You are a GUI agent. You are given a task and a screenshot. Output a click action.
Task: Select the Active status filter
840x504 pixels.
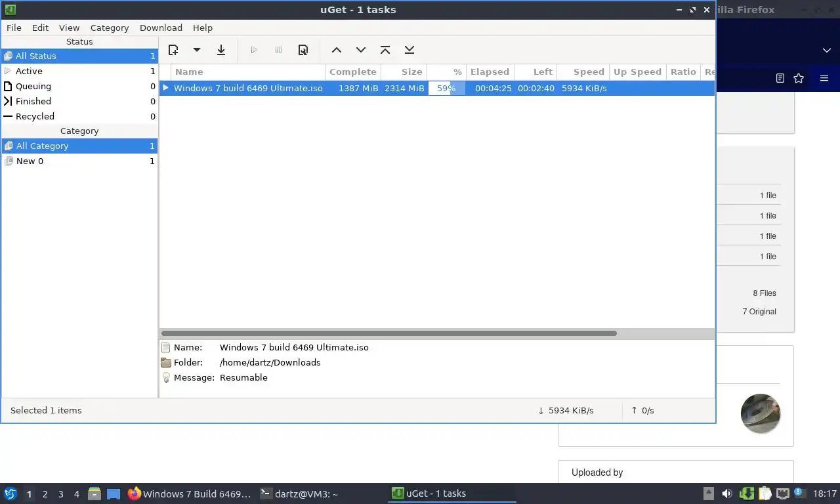pyautogui.click(x=79, y=71)
